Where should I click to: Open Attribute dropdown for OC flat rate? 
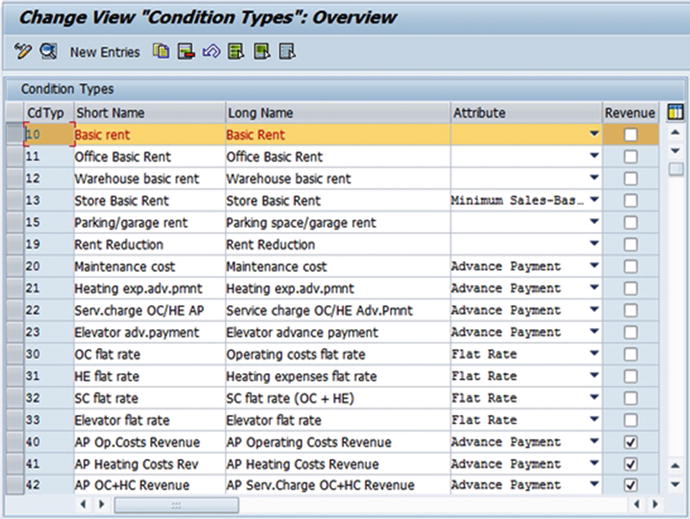click(594, 355)
